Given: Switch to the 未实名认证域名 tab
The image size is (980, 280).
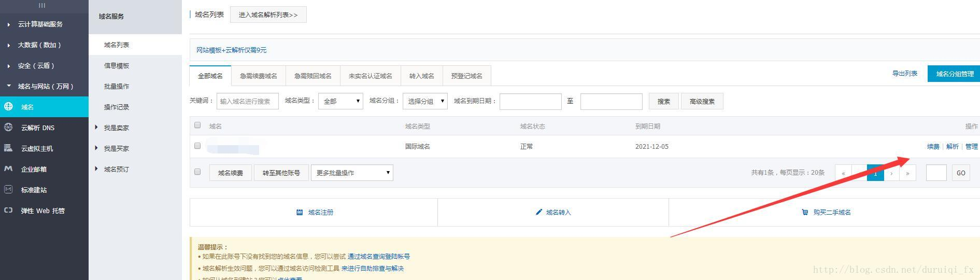Looking at the screenshot, I should pyautogui.click(x=370, y=76).
